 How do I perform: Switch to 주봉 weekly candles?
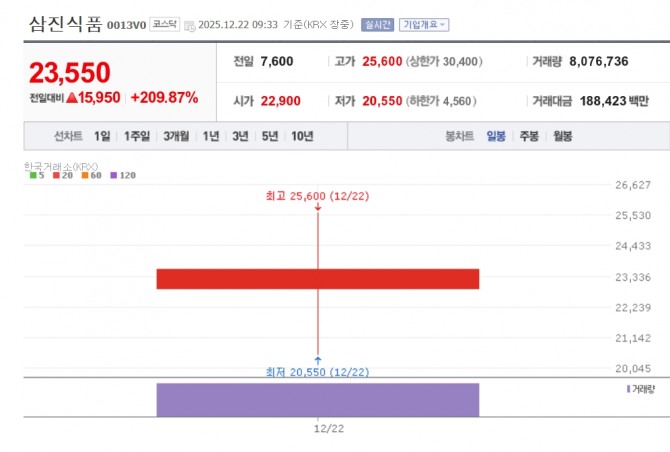(530, 136)
